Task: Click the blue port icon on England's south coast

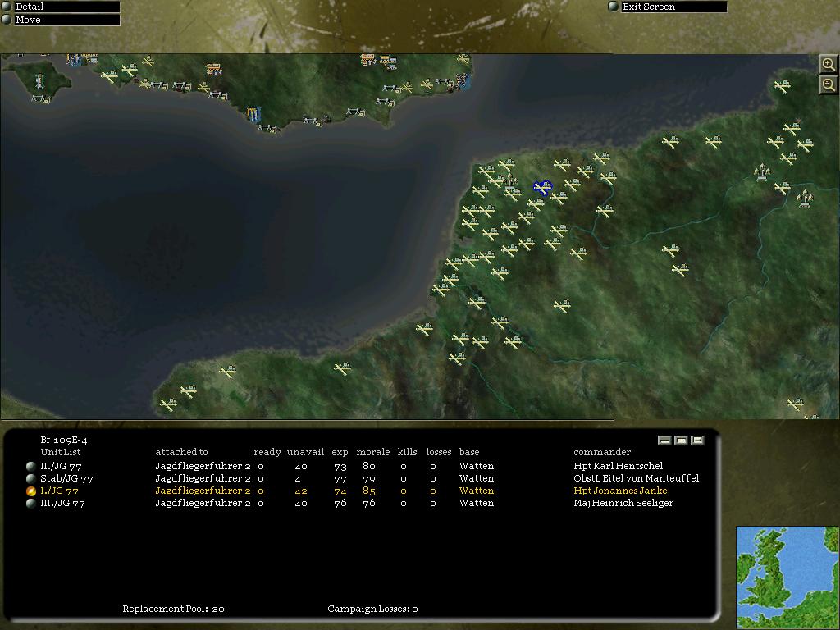Action: tap(253, 114)
